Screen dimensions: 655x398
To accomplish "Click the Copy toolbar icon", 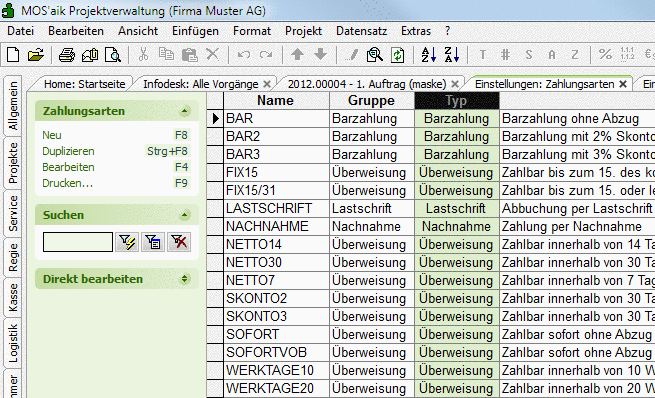I will pos(166,54).
